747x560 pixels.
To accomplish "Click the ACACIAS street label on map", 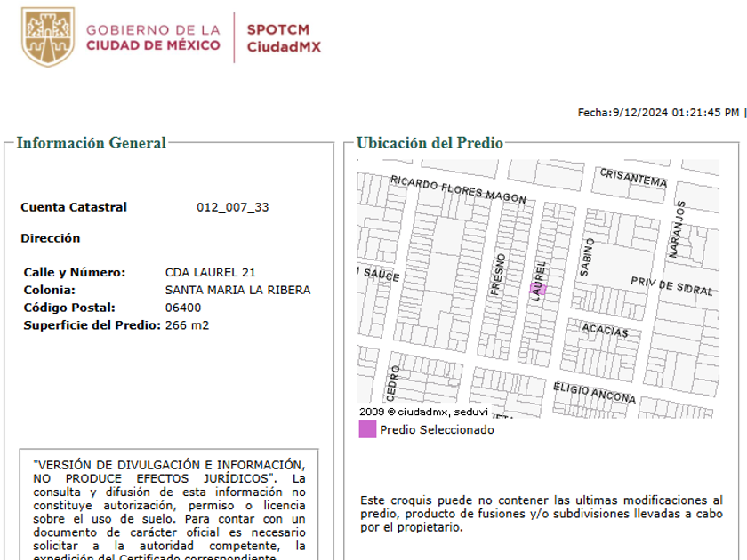I will click(605, 330).
